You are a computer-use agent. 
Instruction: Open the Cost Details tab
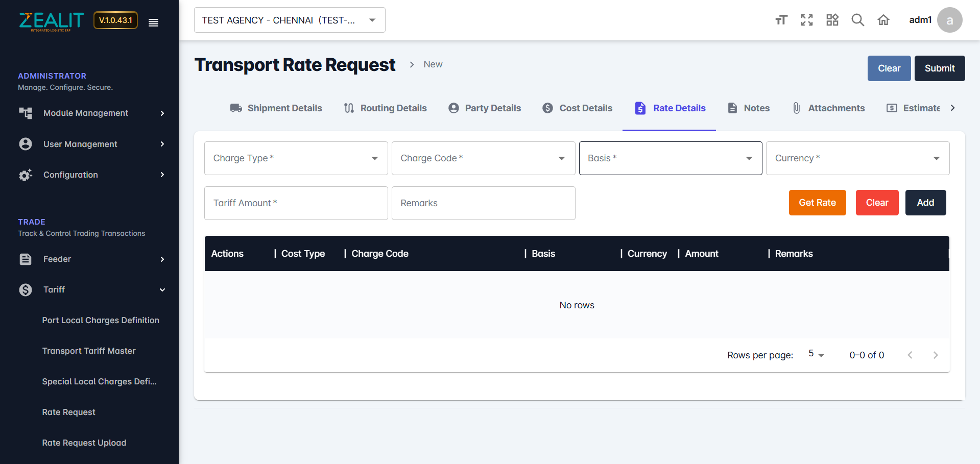577,108
